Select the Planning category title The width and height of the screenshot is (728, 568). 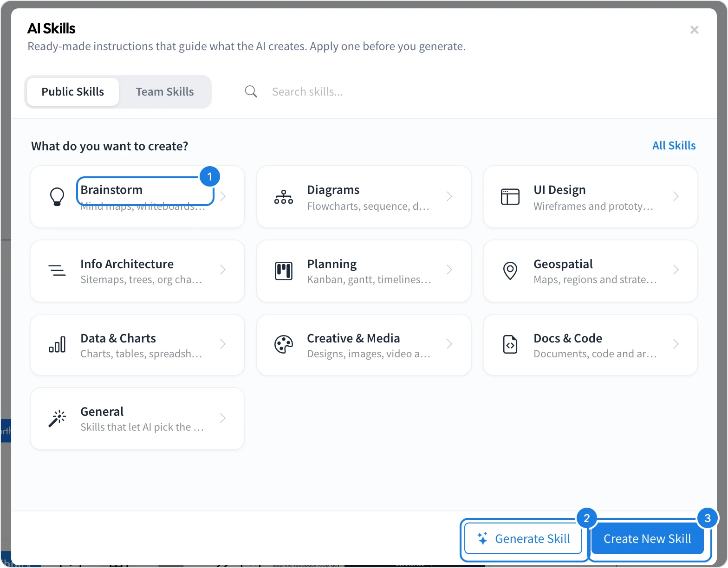click(x=332, y=264)
